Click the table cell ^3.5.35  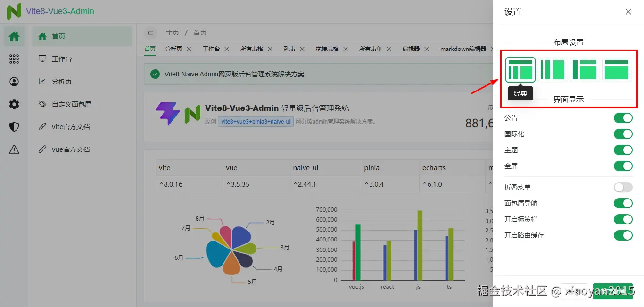pyautogui.click(x=256, y=184)
